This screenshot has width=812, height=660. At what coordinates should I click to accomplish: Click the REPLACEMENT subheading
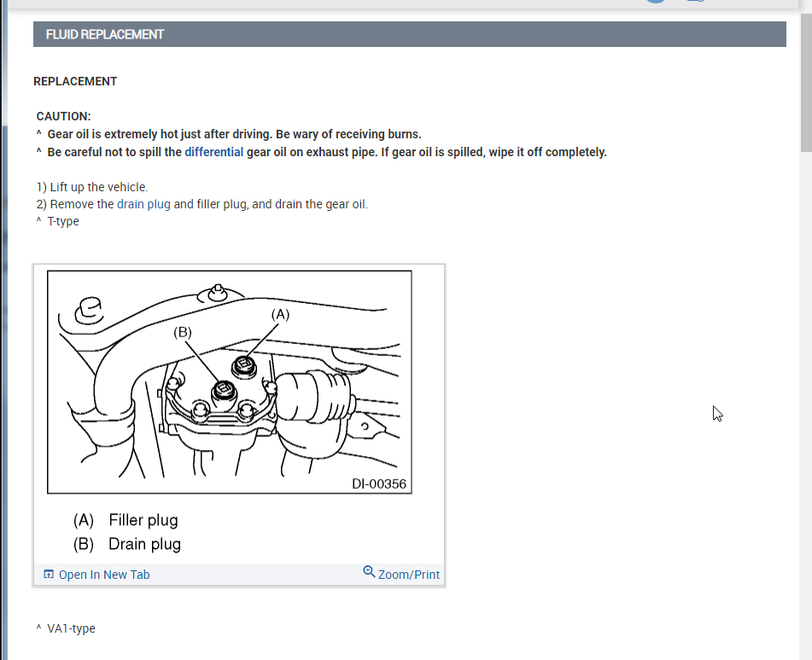click(75, 81)
